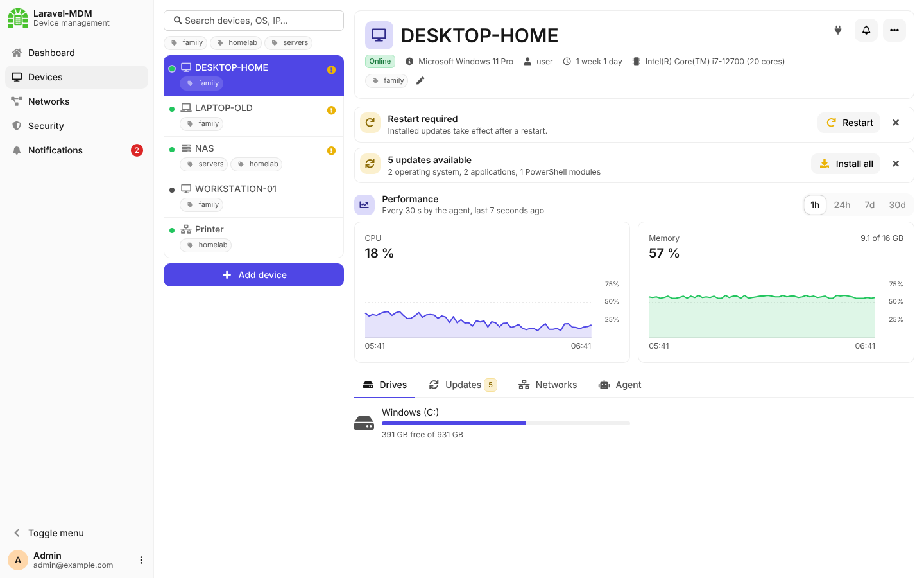Set performance range to 1h

[815, 205]
